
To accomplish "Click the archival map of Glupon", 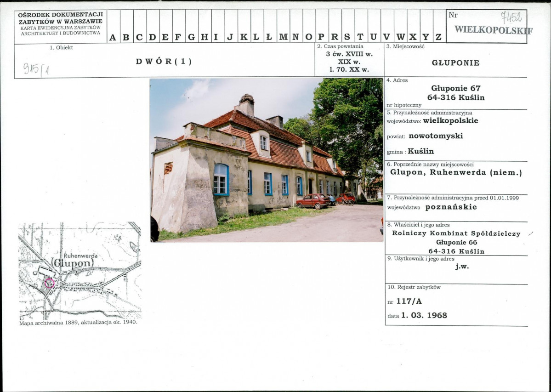I will click(80, 271).
